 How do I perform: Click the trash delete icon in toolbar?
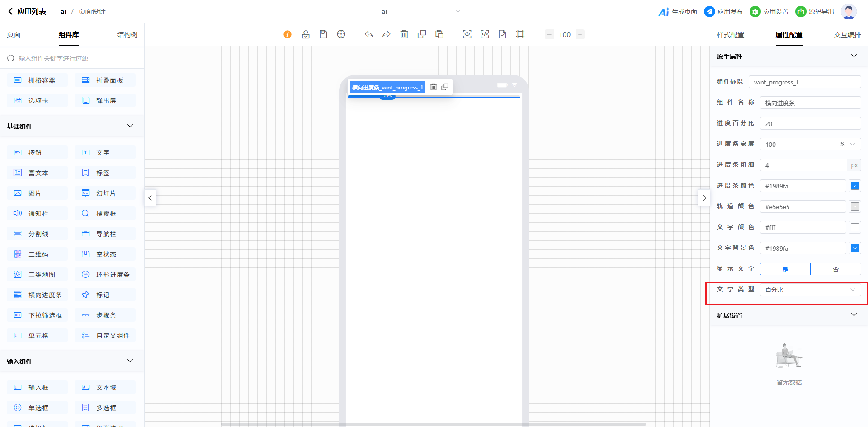coord(404,34)
